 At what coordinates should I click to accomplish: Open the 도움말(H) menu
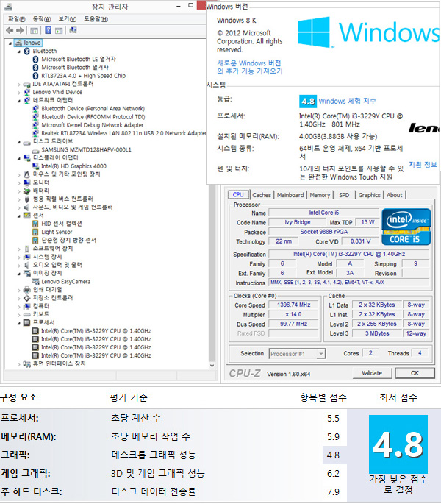click(x=96, y=19)
